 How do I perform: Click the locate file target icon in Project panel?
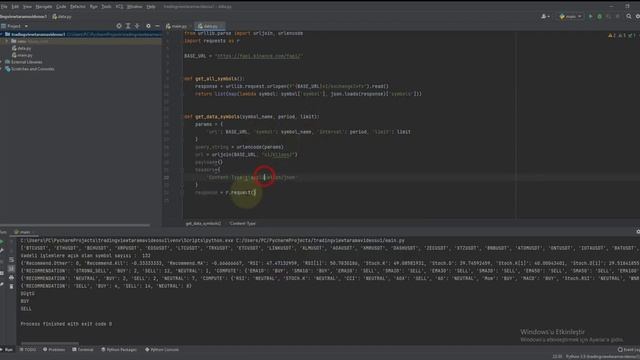point(119,26)
